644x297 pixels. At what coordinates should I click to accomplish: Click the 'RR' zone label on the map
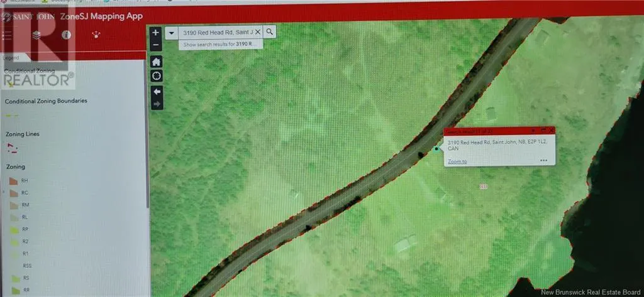(484, 186)
